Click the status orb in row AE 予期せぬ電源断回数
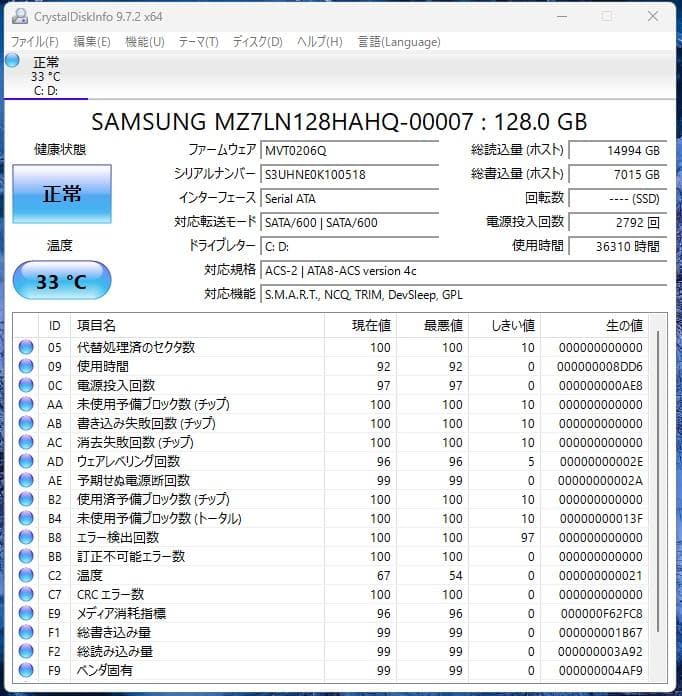Viewport: 682px width, 696px height. click(26, 480)
